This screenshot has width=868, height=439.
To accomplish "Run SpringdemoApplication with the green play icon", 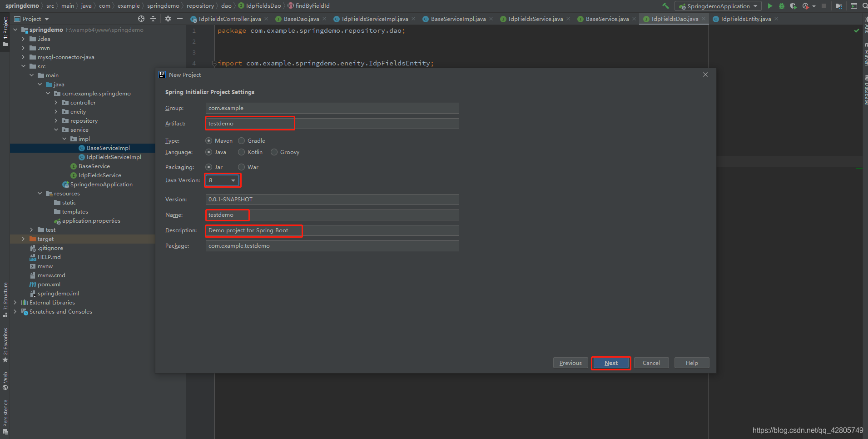I will [x=770, y=6].
